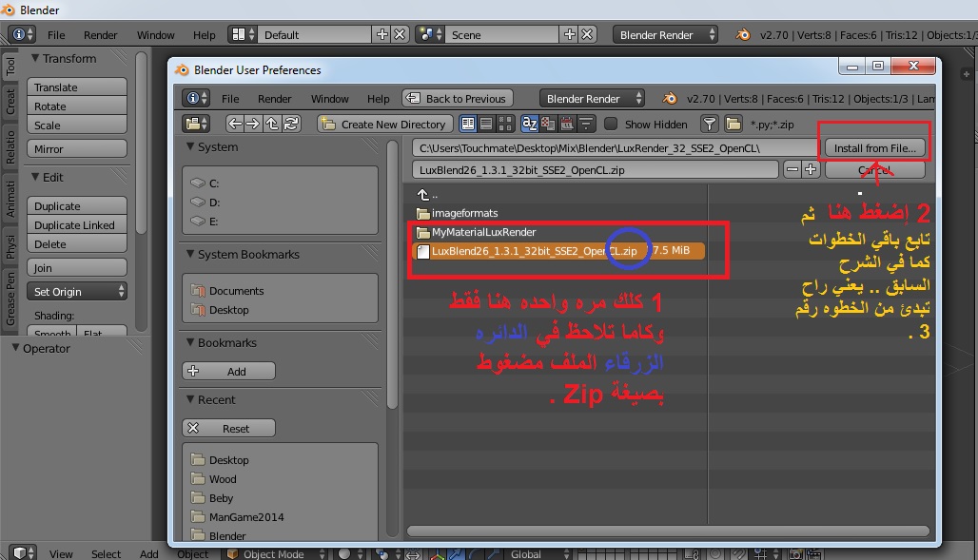Refresh the file list icon
Image resolution: width=978 pixels, height=560 pixels.
click(291, 125)
